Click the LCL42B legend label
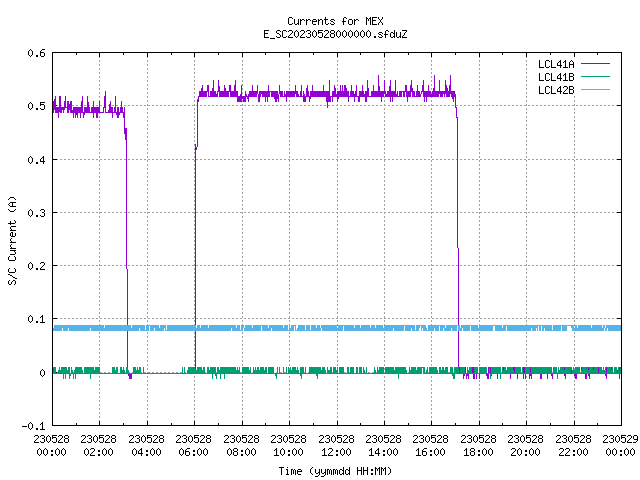The image size is (640, 480). tap(556, 90)
